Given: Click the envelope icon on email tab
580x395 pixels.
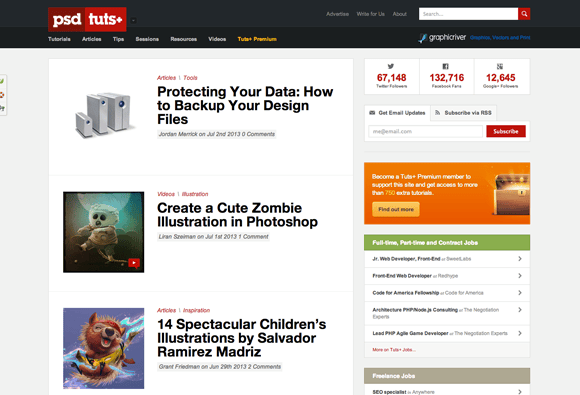Looking at the screenshot, I should coord(372,113).
